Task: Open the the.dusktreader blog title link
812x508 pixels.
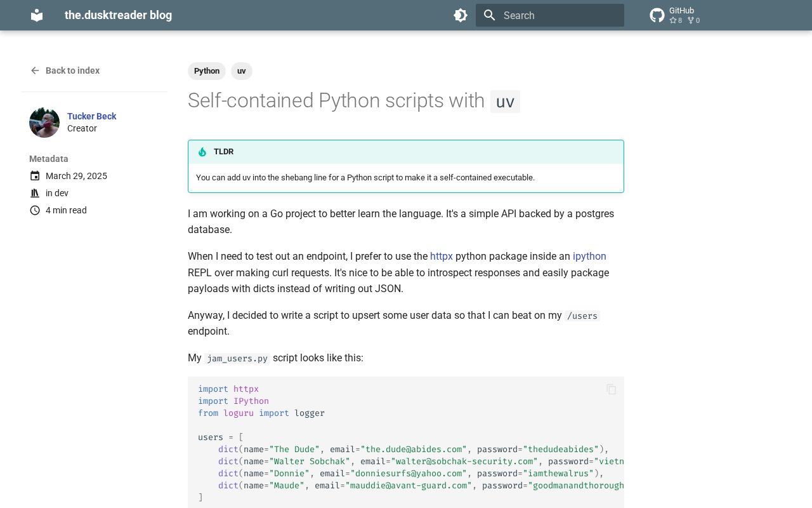Action: click(x=118, y=14)
